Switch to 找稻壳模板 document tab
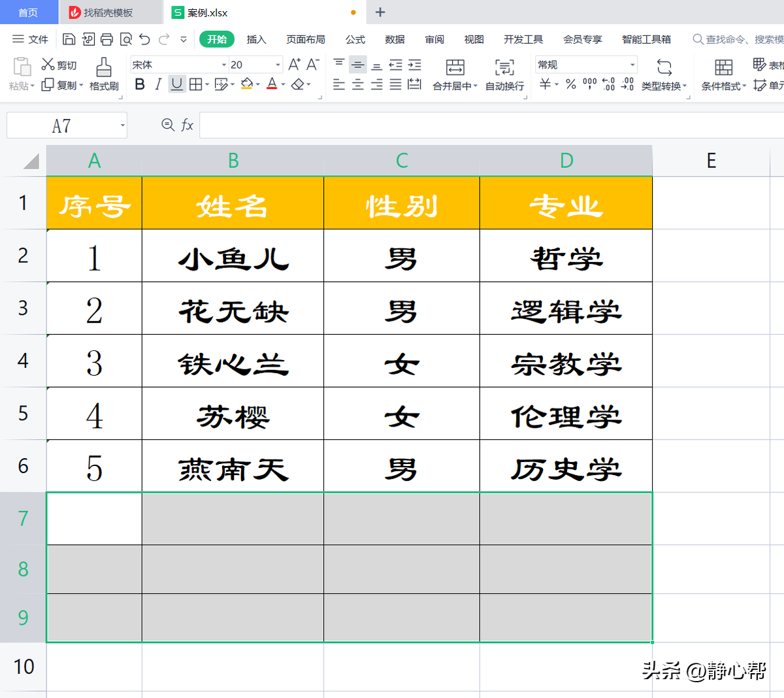Screen dimensions: 784x698 click(108, 12)
